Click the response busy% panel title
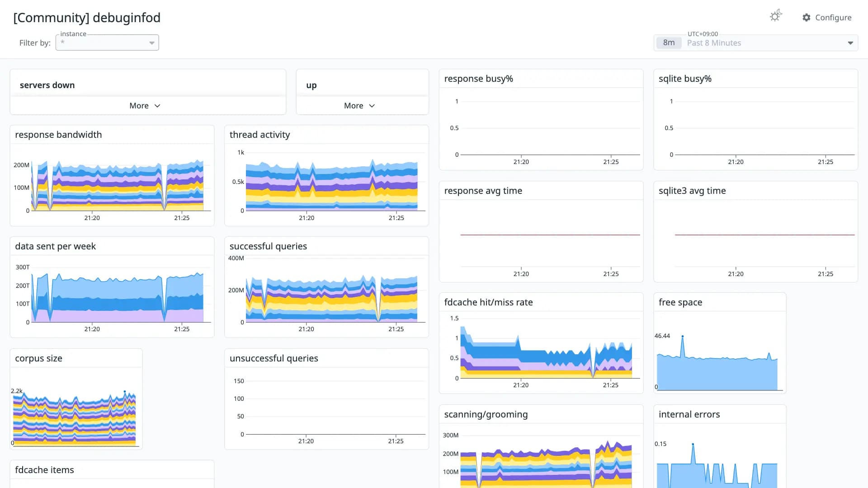The image size is (868, 488). tap(478, 79)
